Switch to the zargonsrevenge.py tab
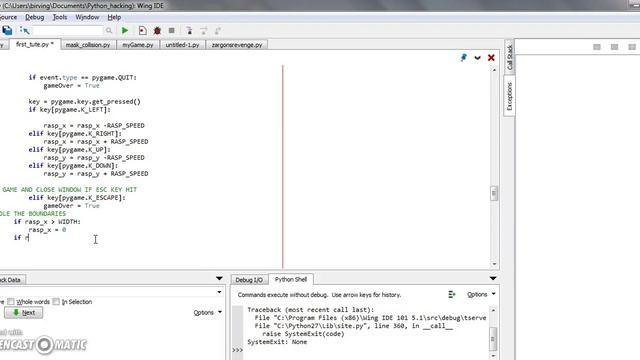Image resolution: width=640 pixels, height=360 pixels. tap(237, 45)
